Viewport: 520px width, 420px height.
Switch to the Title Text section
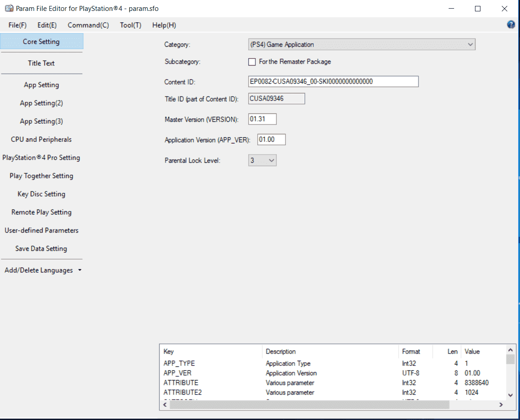point(41,63)
